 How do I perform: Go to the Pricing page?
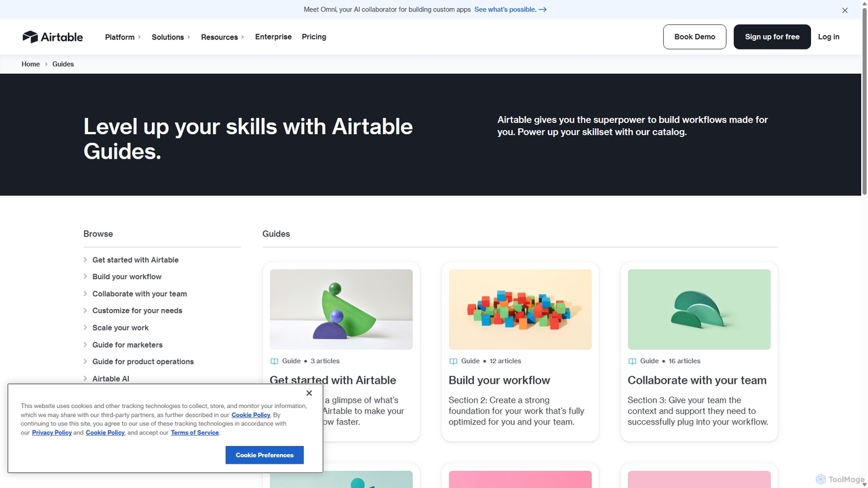coord(314,37)
